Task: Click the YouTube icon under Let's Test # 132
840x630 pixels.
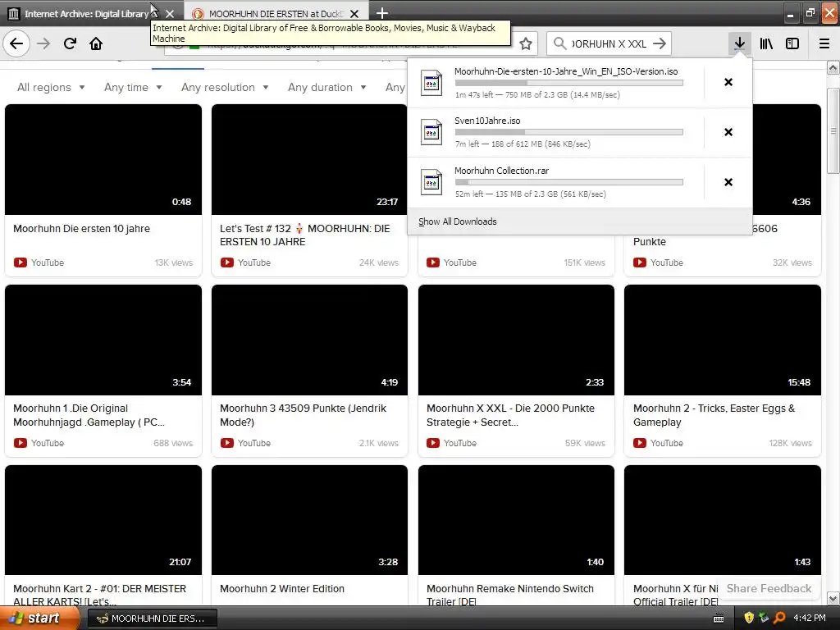Action: (227, 262)
